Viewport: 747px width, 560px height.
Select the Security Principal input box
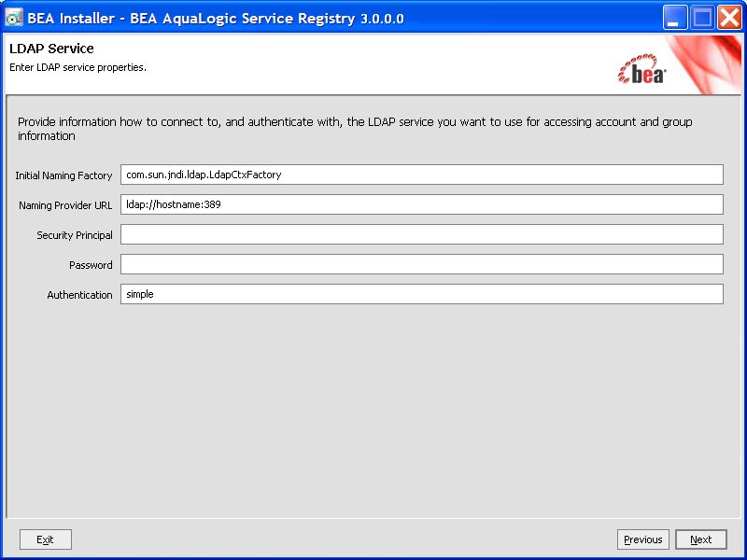(422, 234)
